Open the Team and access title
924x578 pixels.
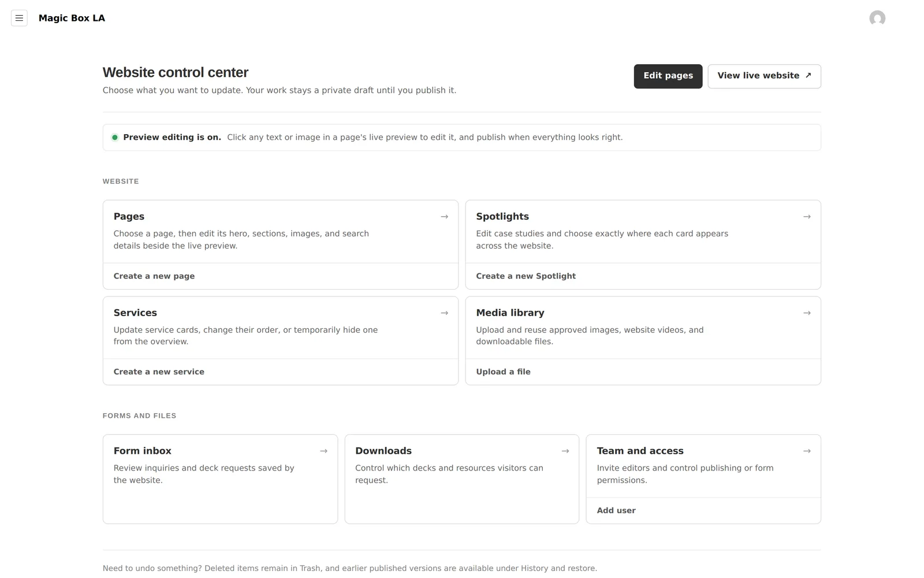[640, 451]
